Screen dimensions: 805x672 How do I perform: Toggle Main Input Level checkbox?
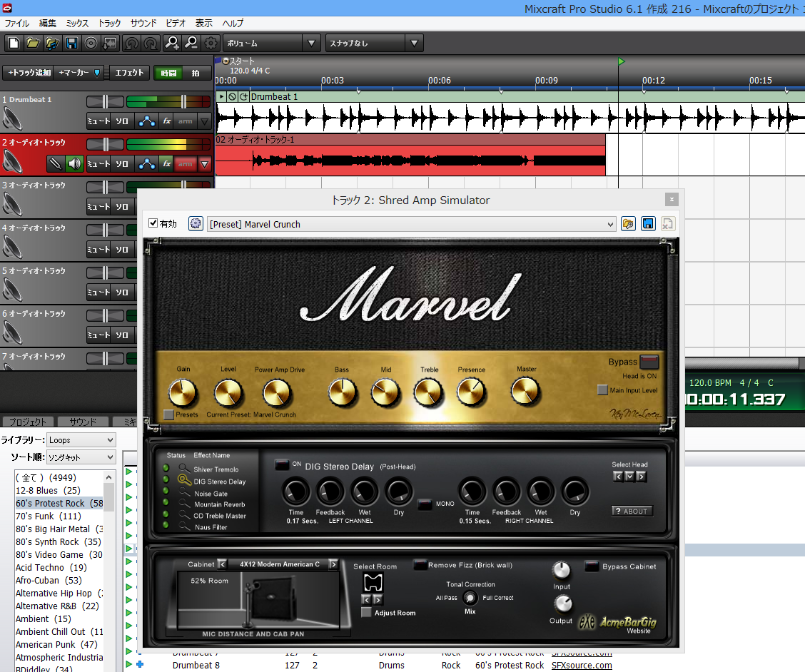click(x=603, y=390)
